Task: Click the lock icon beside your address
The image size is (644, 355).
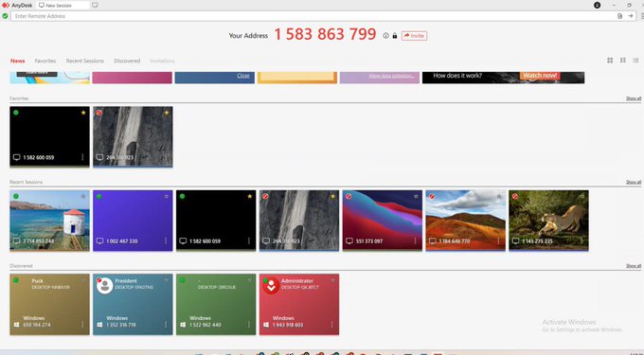Action: (x=395, y=36)
